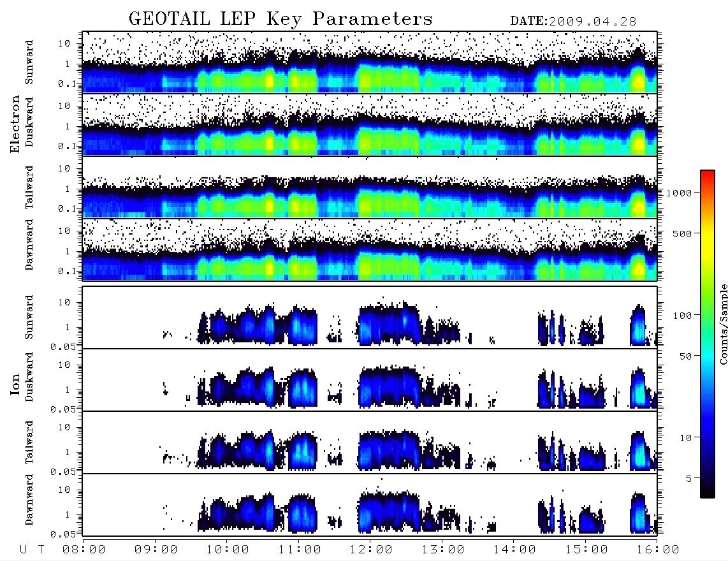The image size is (728, 561).
Task: Click the Electron Sunward spectrogram panel
Action: (370, 62)
